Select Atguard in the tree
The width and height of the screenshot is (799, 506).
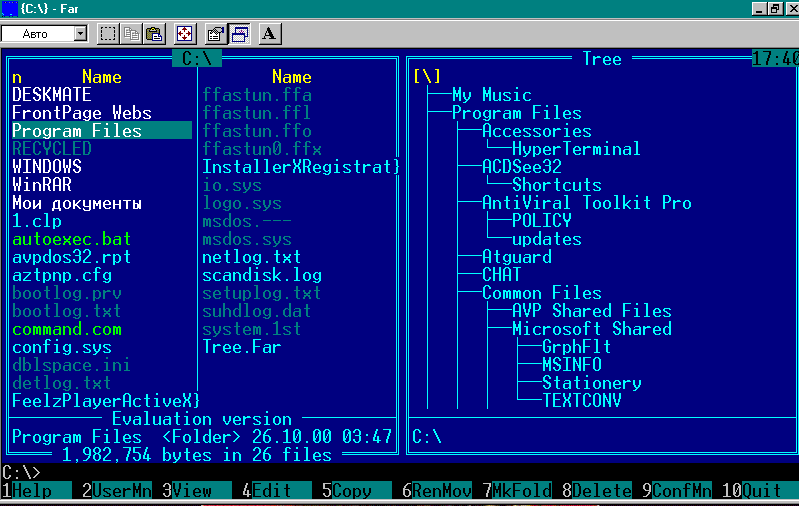point(517,257)
